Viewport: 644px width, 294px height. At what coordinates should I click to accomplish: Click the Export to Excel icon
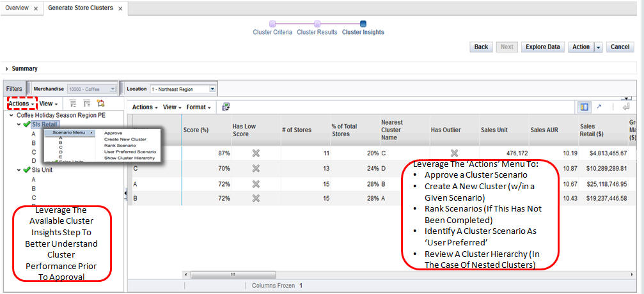click(226, 107)
